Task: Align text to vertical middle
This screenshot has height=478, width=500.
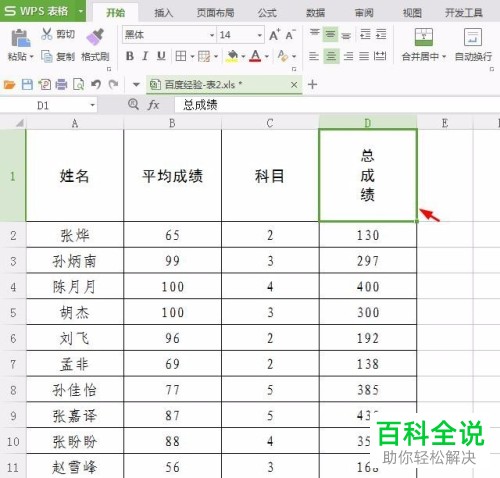Action: (330, 34)
